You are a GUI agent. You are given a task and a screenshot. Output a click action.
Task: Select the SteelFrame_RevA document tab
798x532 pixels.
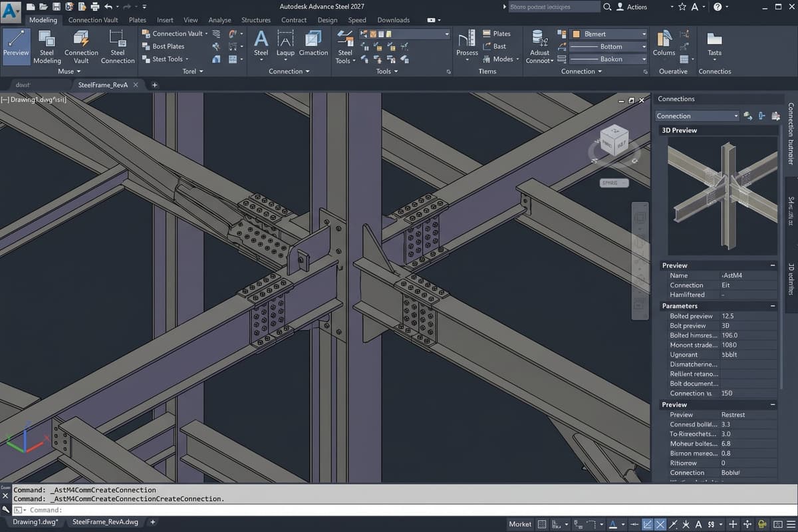pyautogui.click(x=108, y=85)
